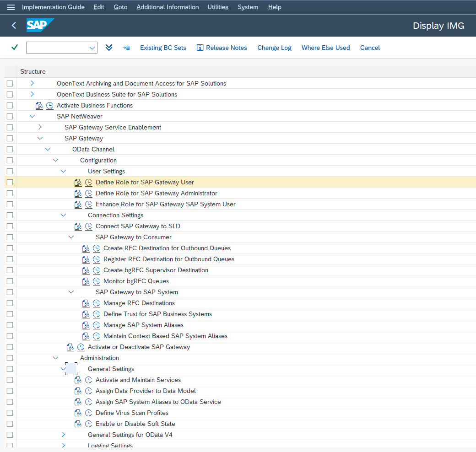Image resolution: width=476 pixels, height=452 pixels.
Task: Open the hamburger main menu icon
Action: (x=11, y=7)
